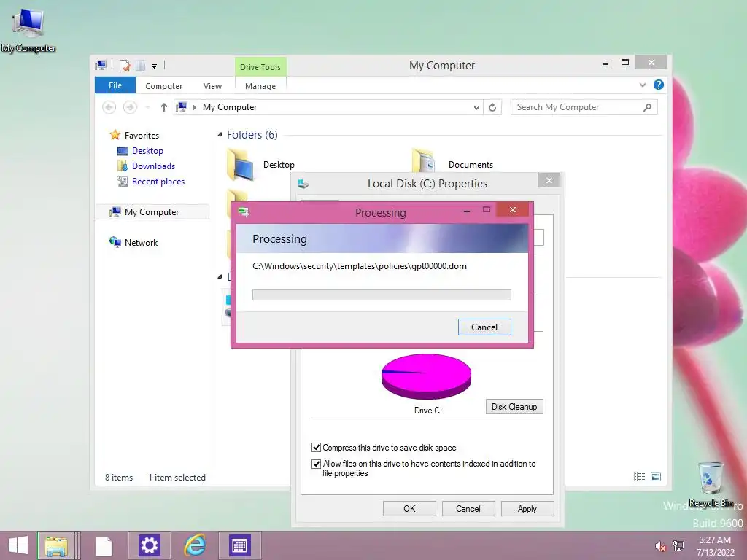Click OK in the Properties dialog

point(409,508)
